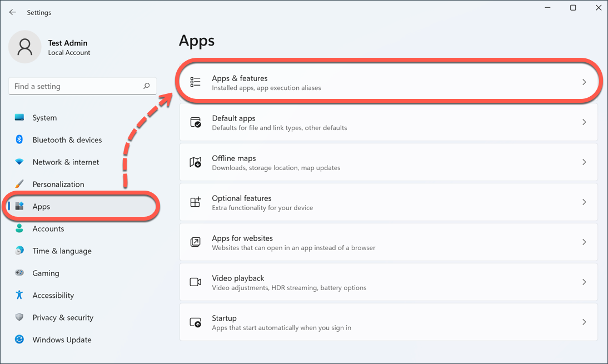Click the Offline maps icon
The height and width of the screenshot is (364, 608).
[x=196, y=162]
